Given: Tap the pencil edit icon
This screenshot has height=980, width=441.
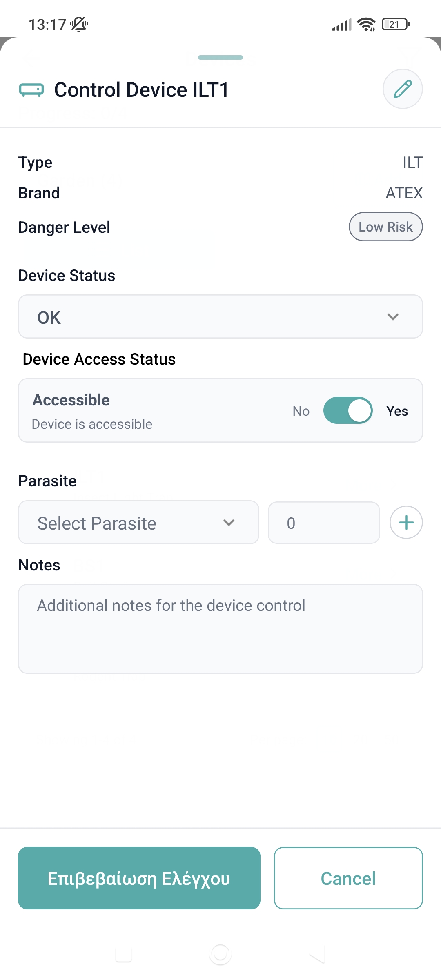Looking at the screenshot, I should [x=403, y=89].
